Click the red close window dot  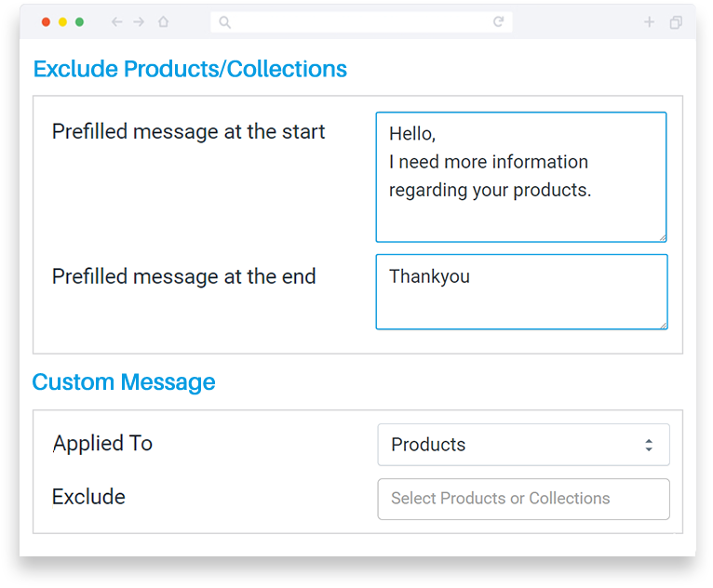(46, 21)
